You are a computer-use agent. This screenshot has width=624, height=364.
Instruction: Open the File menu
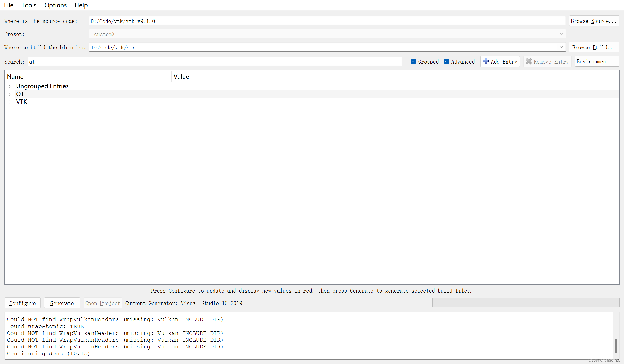(x=9, y=5)
